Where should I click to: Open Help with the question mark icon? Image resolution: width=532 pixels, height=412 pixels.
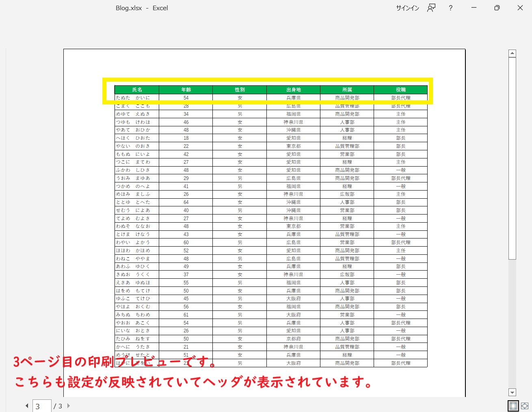tap(450, 8)
